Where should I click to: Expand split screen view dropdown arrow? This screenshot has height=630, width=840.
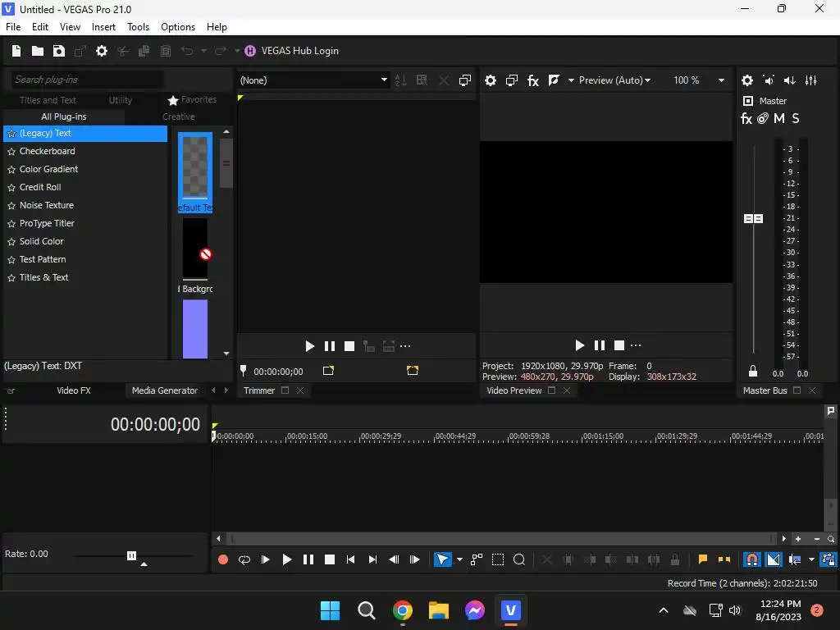point(571,80)
